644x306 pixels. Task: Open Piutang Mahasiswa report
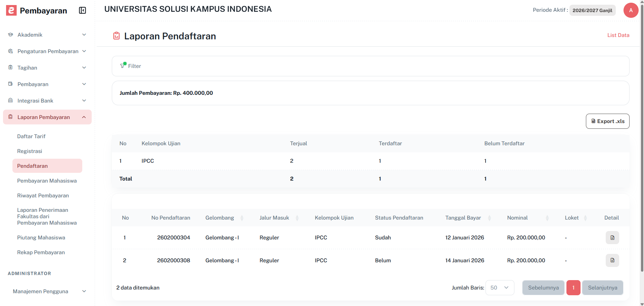point(41,237)
